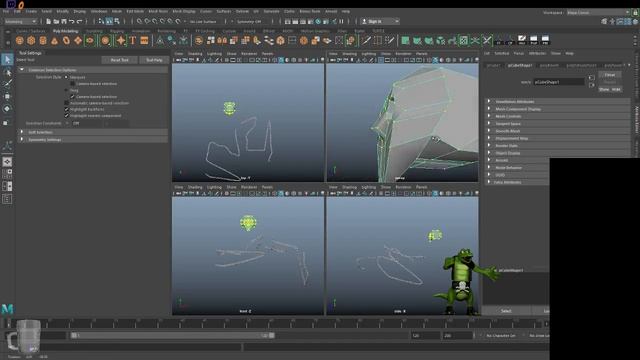Open the Sign In dropdown
The height and width of the screenshot is (360, 640).
(380, 21)
